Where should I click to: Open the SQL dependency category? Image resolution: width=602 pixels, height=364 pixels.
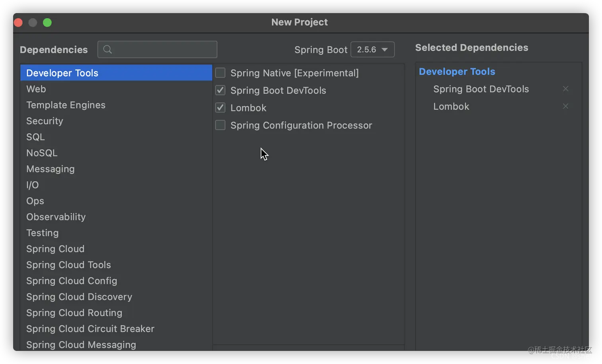[x=116, y=137]
